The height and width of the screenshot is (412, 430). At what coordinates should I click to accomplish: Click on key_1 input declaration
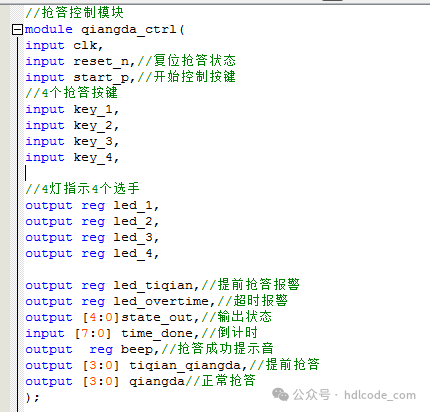coord(72,109)
